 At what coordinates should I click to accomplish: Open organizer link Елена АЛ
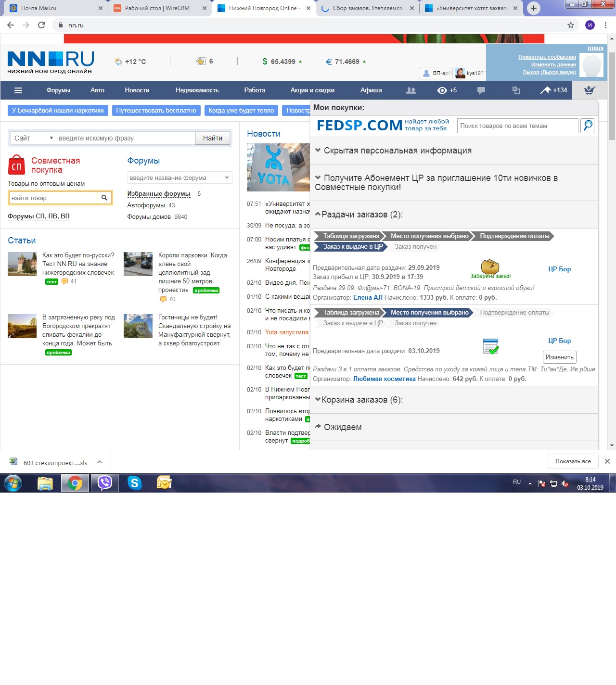click(368, 298)
